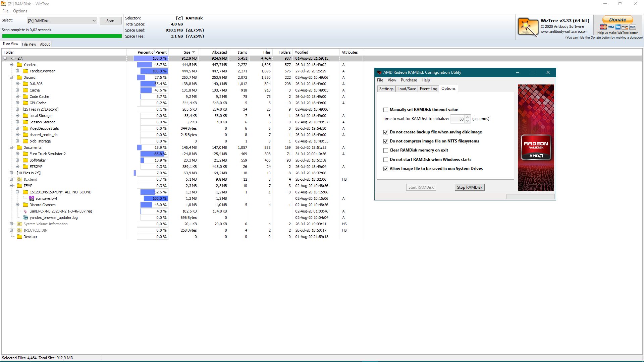Expand the System Volume Information node
Viewport: 644px width, 362px height.
(x=11, y=224)
